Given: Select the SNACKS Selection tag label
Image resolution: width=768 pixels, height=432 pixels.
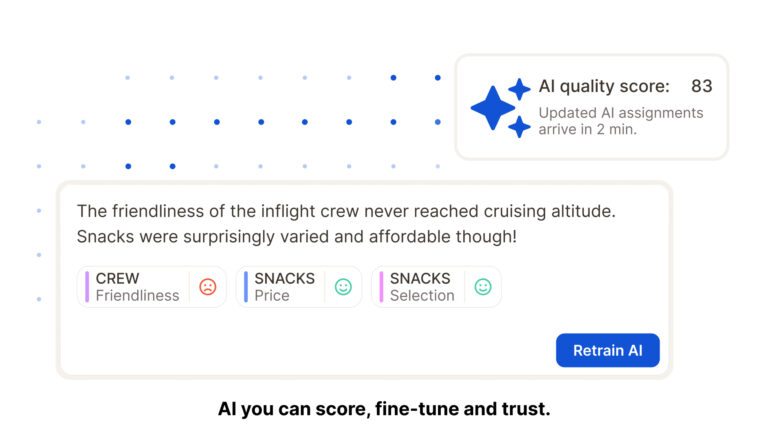Looking at the screenshot, I should pos(421,287).
